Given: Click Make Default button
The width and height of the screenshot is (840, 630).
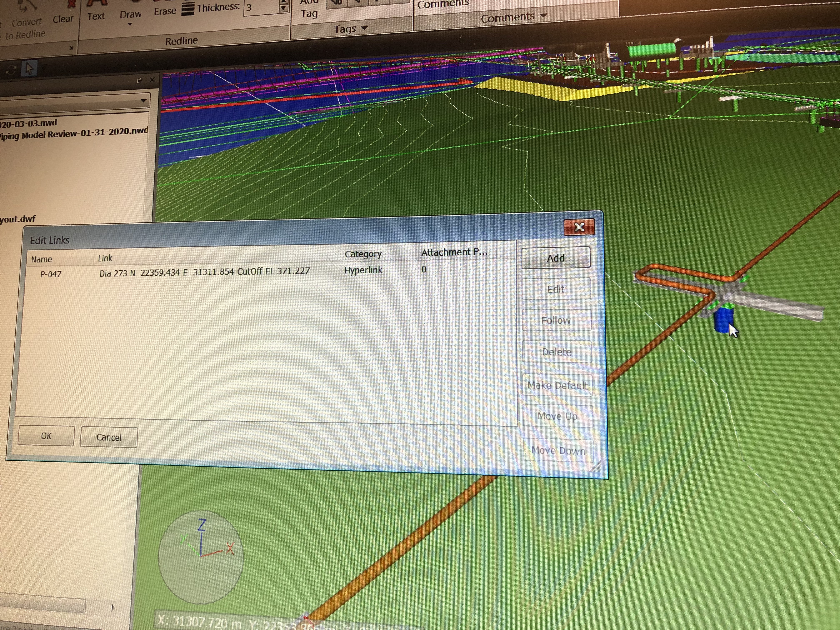Looking at the screenshot, I should (557, 385).
